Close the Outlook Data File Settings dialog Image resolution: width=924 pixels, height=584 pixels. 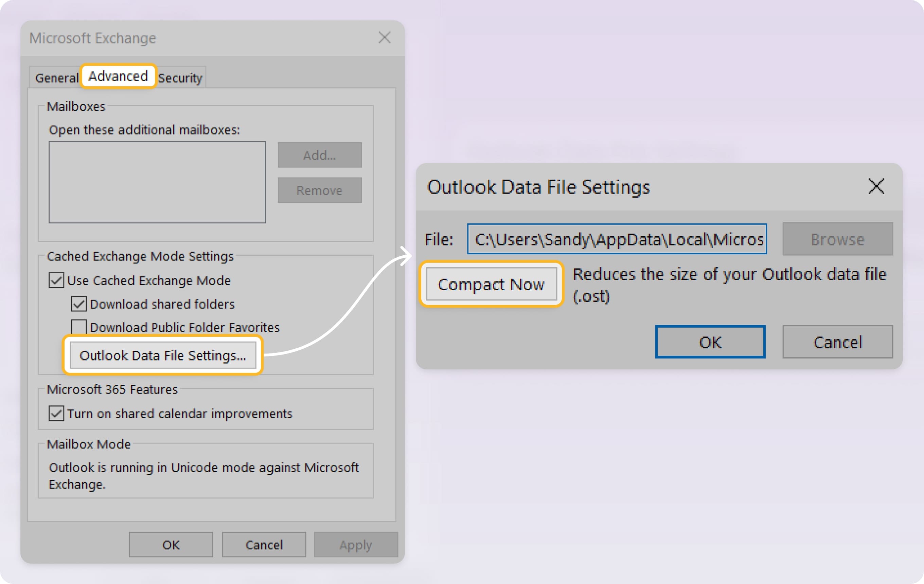[x=876, y=186]
